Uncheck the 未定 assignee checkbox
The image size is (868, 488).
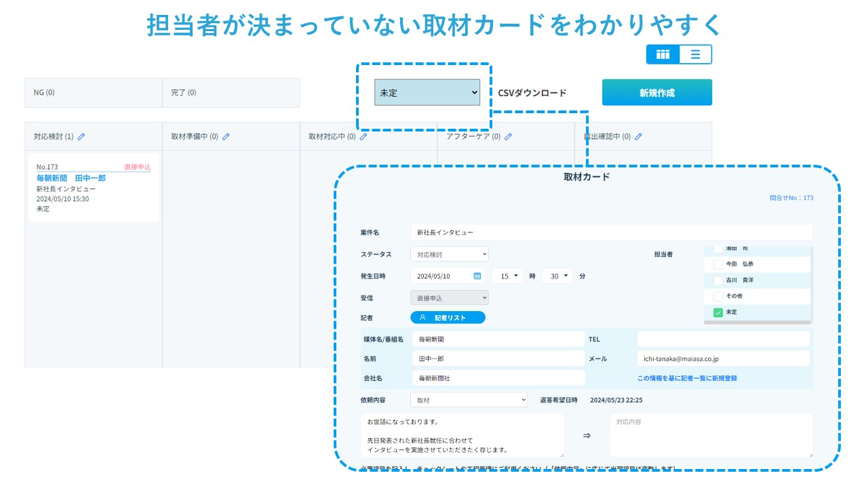pyautogui.click(x=718, y=312)
